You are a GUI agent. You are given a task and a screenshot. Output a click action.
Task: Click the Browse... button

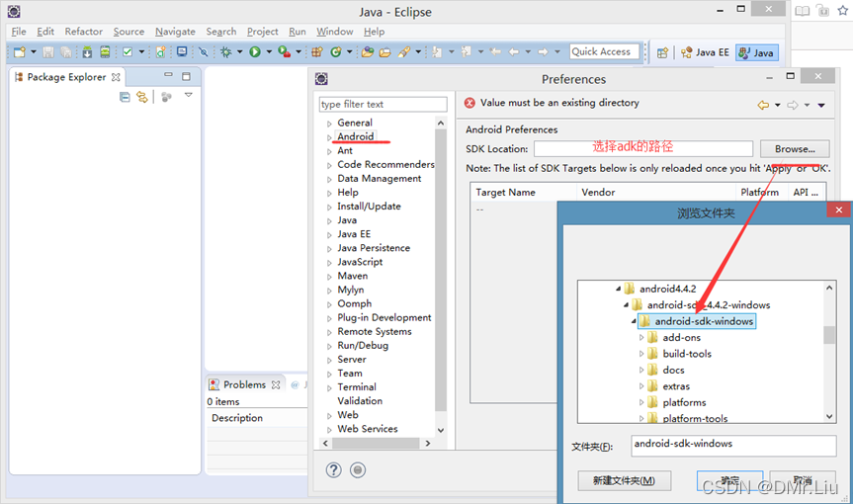pyautogui.click(x=795, y=149)
